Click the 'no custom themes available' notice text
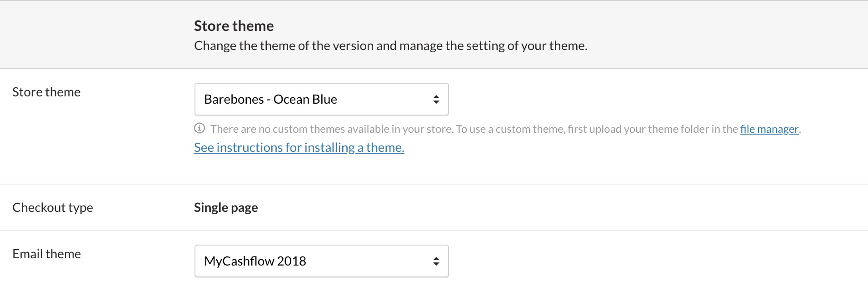The image size is (868, 291). (x=332, y=129)
